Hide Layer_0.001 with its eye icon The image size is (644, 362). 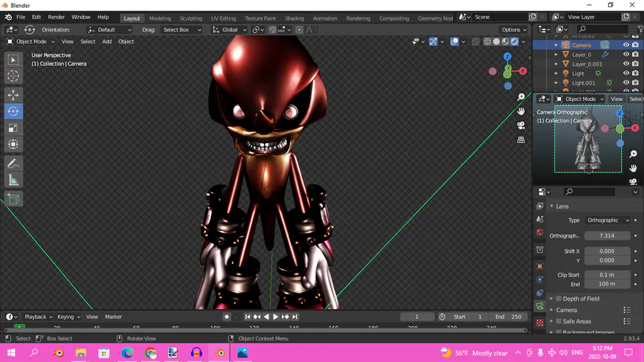(x=626, y=64)
